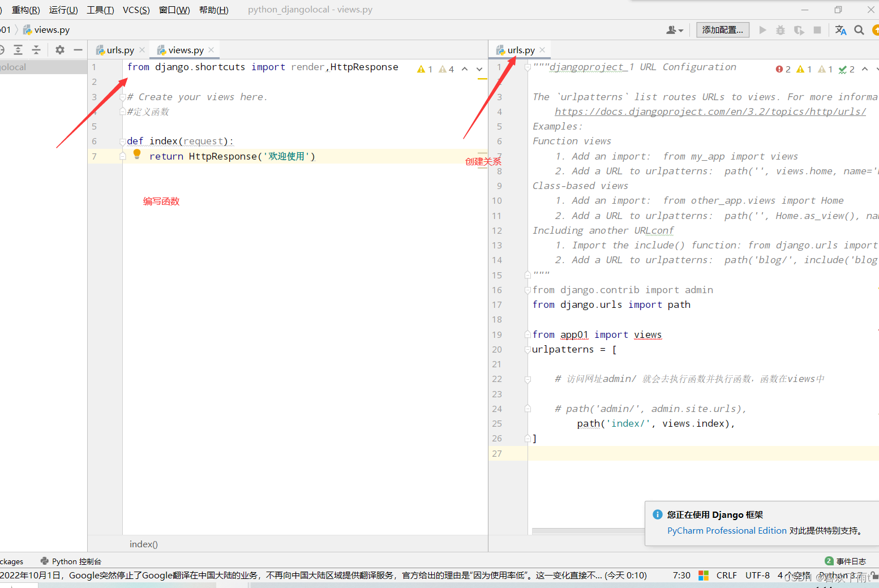
Task: Click the 4 个空格 indent setting
Action: (x=794, y=575)
